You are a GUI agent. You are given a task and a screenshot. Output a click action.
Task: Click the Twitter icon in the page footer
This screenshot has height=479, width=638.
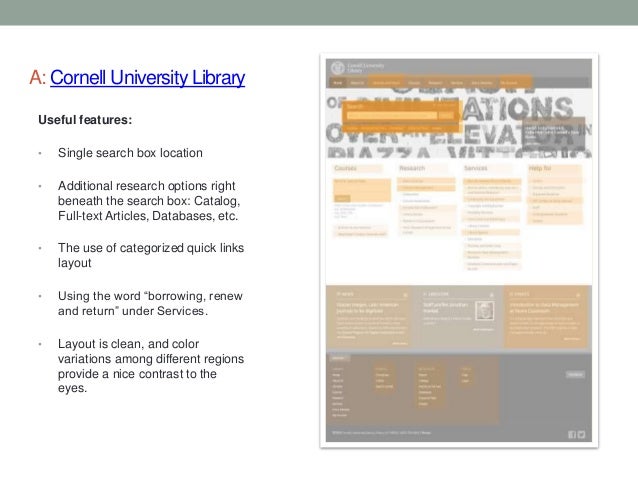coord(581,435)
